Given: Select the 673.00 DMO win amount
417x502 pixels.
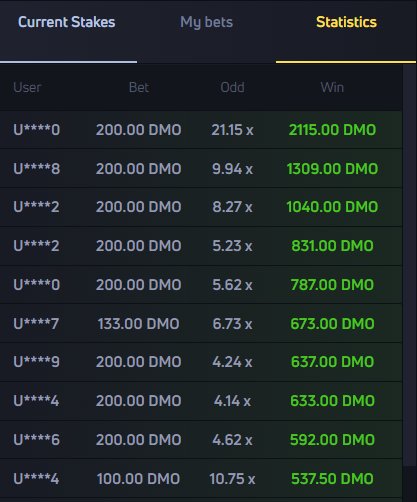Looking at the screenshot, I should click(x=332, y=324).
